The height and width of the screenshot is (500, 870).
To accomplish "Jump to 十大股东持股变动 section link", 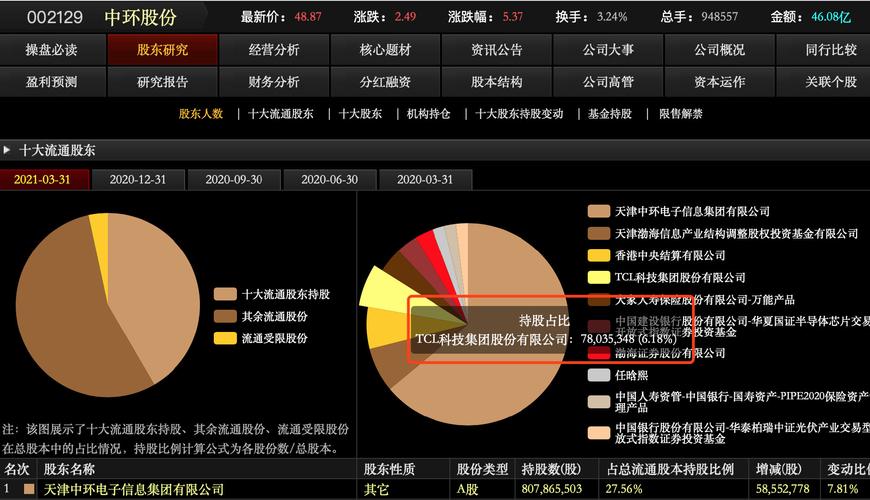I will click(x=519, y=114).
